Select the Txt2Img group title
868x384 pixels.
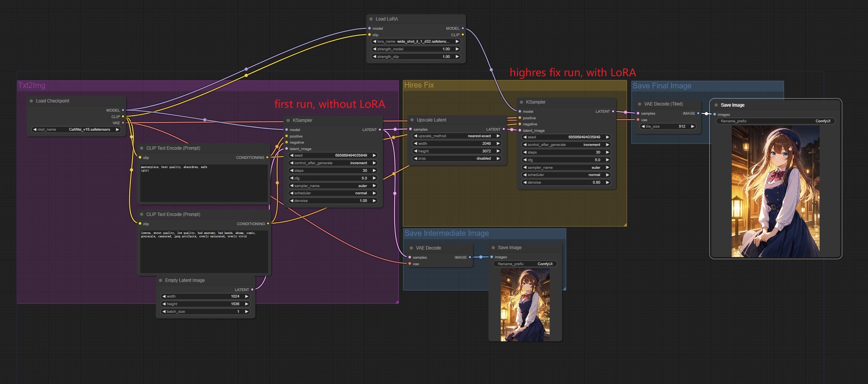pyautogui.click(x=32, y=85)
